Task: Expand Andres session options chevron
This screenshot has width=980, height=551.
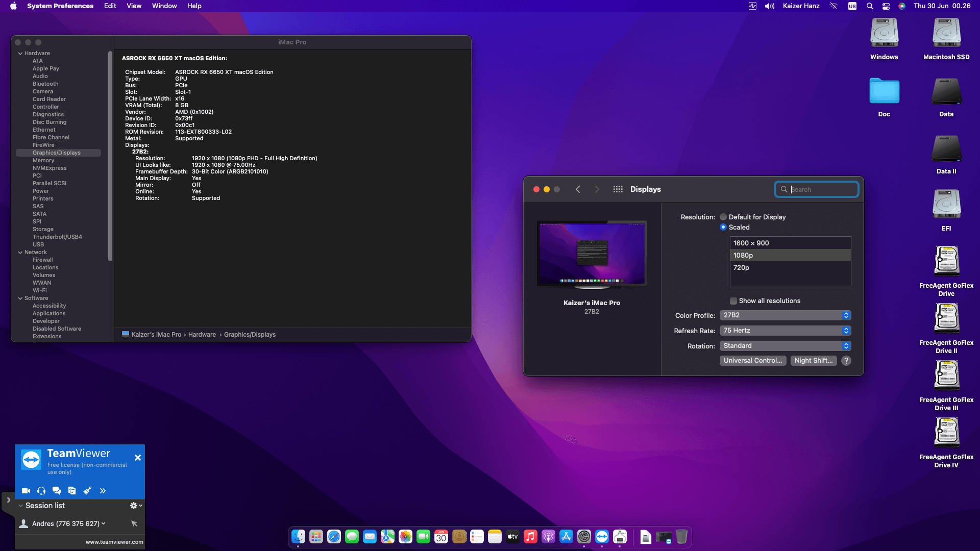Action: point(104,523)
